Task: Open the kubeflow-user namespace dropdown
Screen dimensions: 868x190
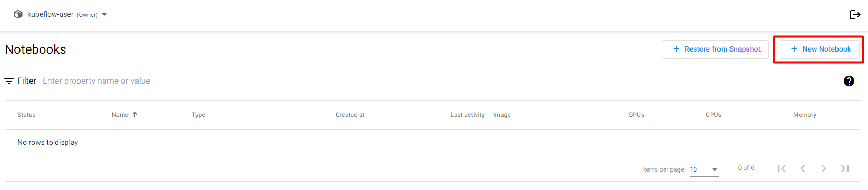Action: (x=61, y=14)
